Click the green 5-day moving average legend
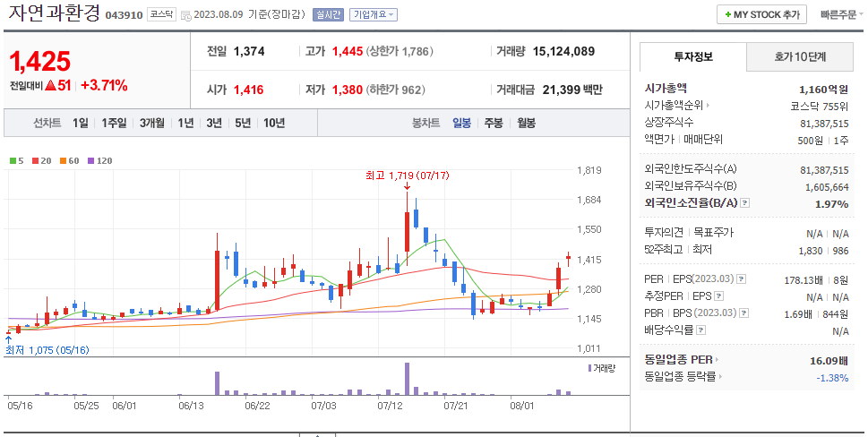 click(x=17, y=161)
